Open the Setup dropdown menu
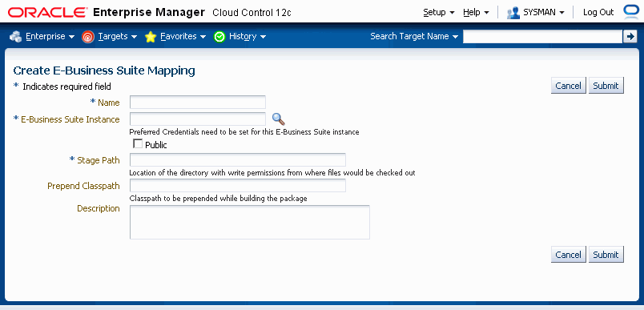Viewport: 644px width, 310px height. point(439,12)
